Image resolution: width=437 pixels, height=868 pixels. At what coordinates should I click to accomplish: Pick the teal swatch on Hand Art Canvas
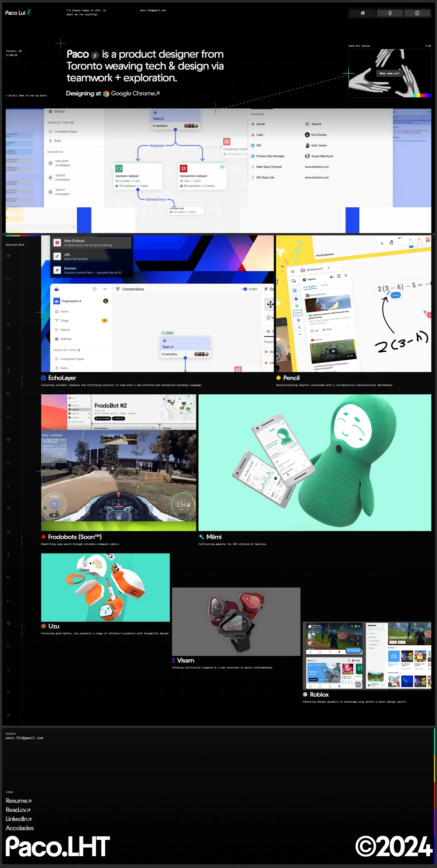[415, 95]
